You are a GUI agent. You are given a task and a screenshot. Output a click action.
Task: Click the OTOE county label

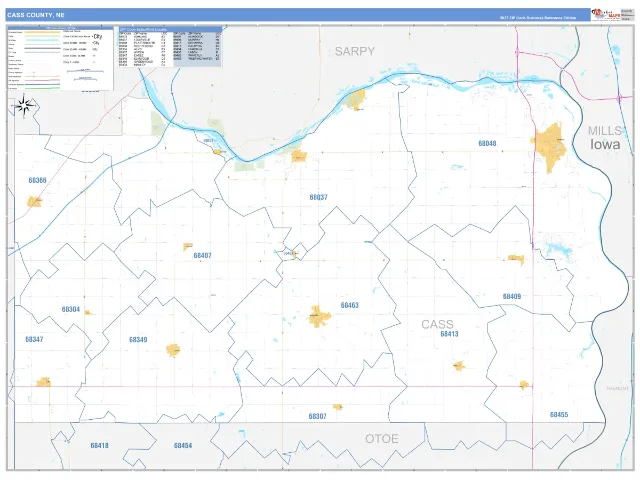click(x=382, y=439)
